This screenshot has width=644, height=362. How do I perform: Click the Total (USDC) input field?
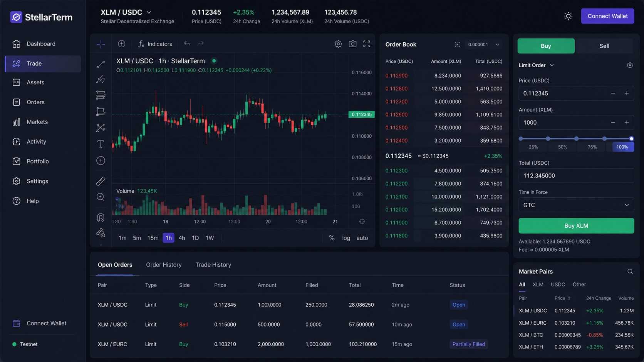tap(576, 176)
